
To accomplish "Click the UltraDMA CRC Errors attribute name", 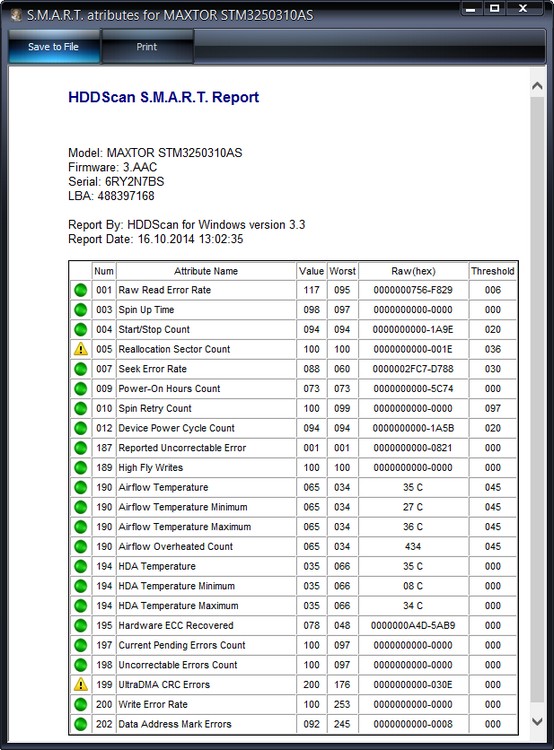I will pos(164,684).
